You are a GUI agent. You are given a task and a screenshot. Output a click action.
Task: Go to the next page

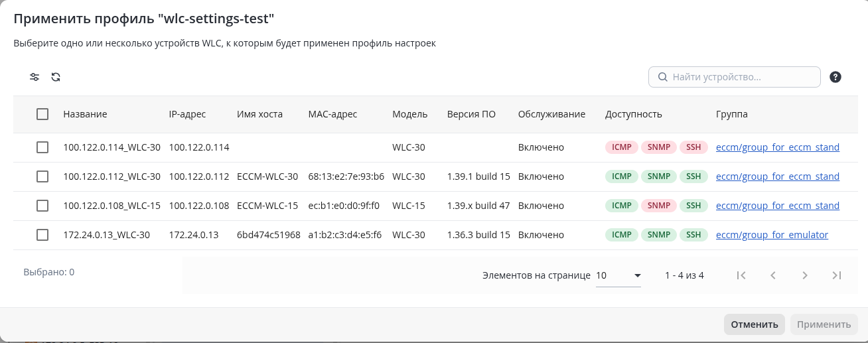coord(805,275)
